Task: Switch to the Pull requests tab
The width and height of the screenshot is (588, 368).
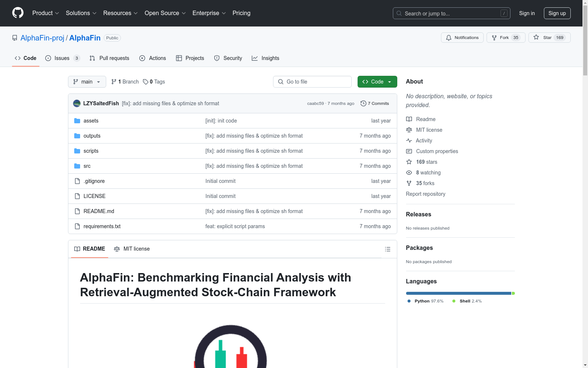Action: pyautogui.click(x=109, y=58)
